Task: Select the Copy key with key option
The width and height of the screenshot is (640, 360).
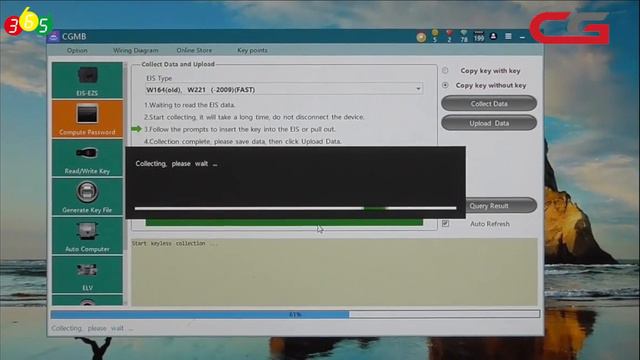Action: (445, 70)
